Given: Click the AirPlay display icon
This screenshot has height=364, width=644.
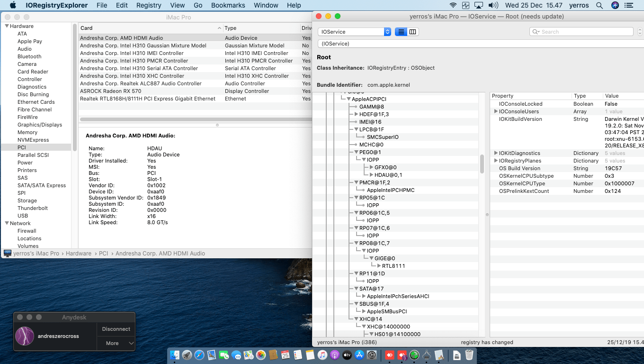Looking at the screenshot, I should (479, 5).
